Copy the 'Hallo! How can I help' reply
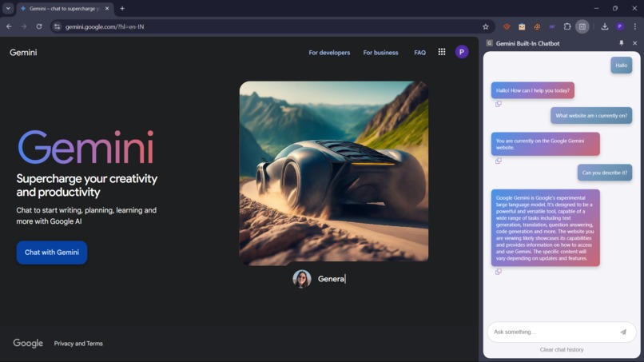This screenshot has width=644, height=362. (x=499, y=104)
